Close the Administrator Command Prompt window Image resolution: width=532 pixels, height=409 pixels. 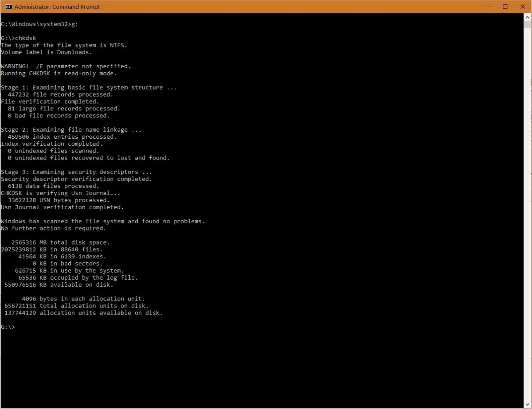522,7
